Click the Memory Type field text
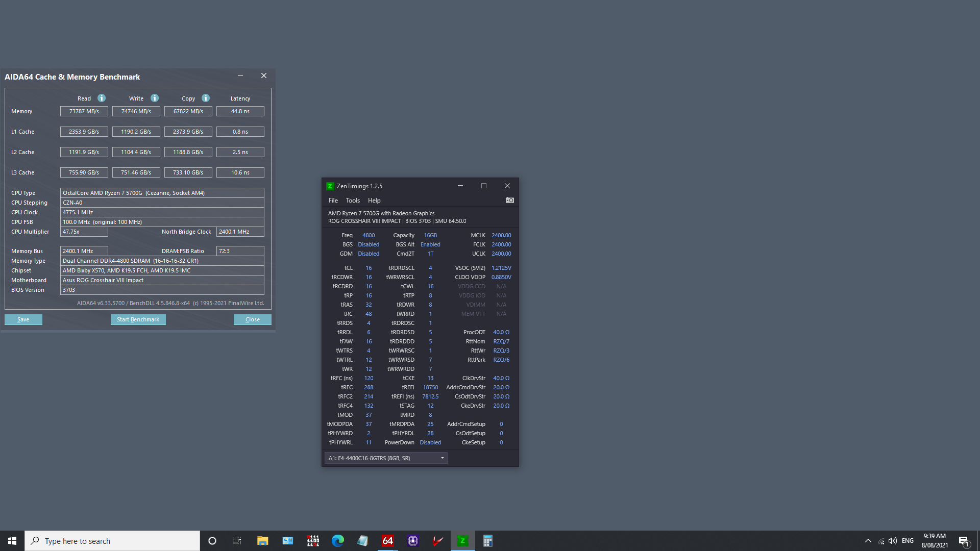 pos(162,261)
